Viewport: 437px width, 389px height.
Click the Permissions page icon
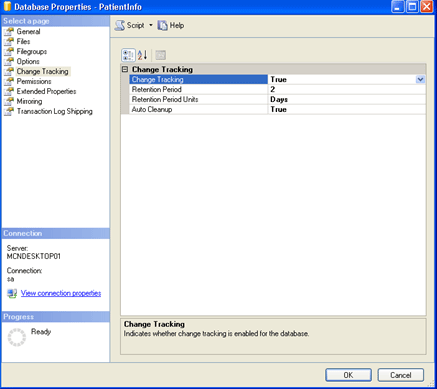pyautogui.click(x=9, y=82)
